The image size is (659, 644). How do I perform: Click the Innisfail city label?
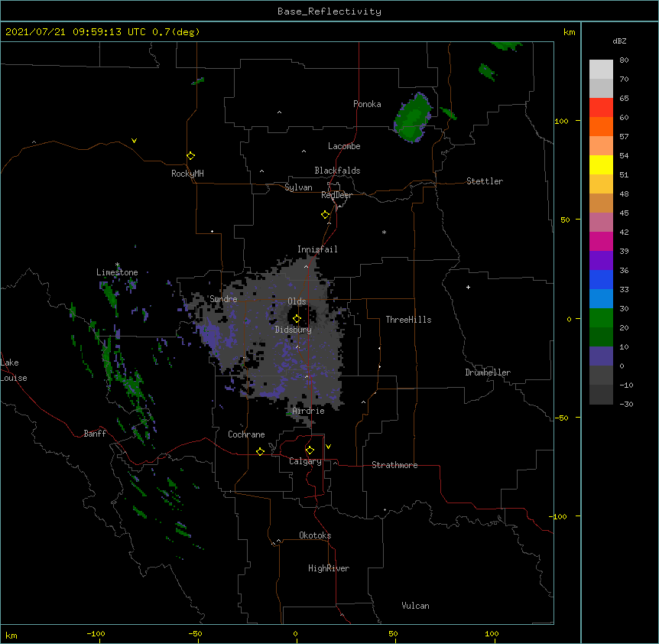[x=317, y=249]
